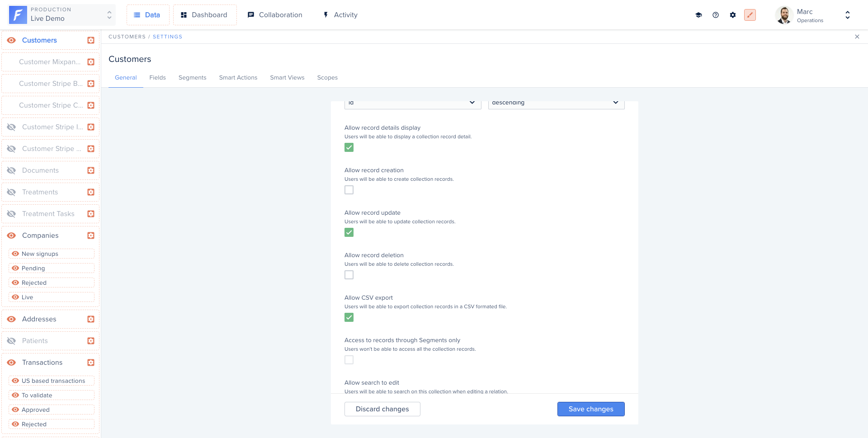
Task: Uncheck the Allow CSV export checkbox
Action: (x=349, y=317)
